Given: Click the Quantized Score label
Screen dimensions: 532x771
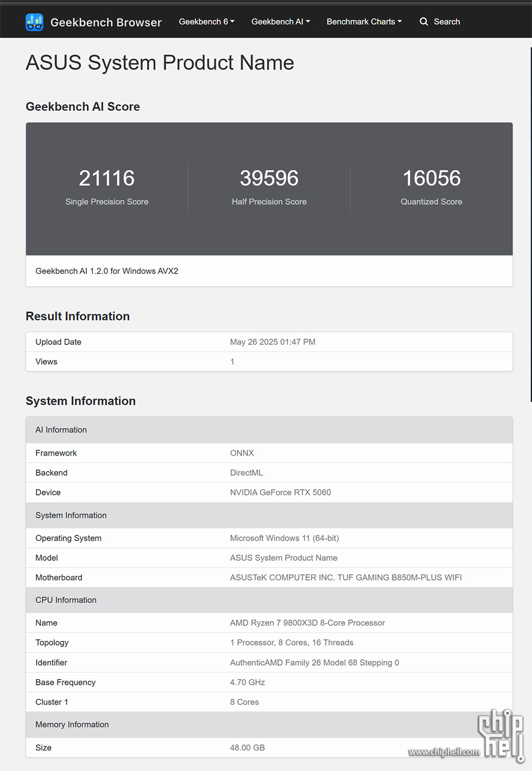Looking at the screenshot, I should click(432, 201).
